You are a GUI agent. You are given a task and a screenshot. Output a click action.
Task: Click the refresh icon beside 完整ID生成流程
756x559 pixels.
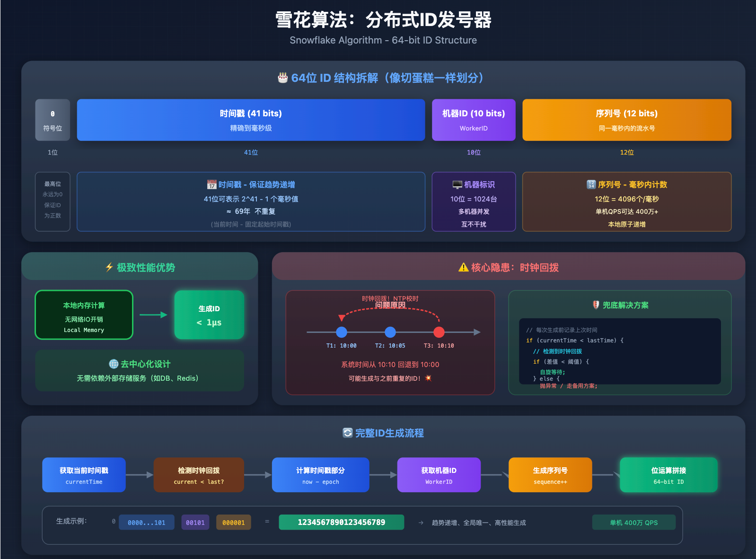tap(348, 433)
